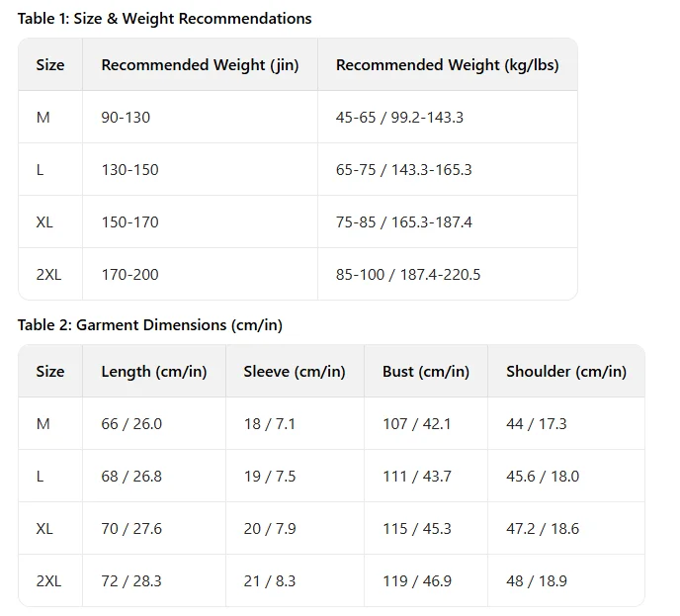Select the Shoulder (cm/in) column header

point(566,372)
